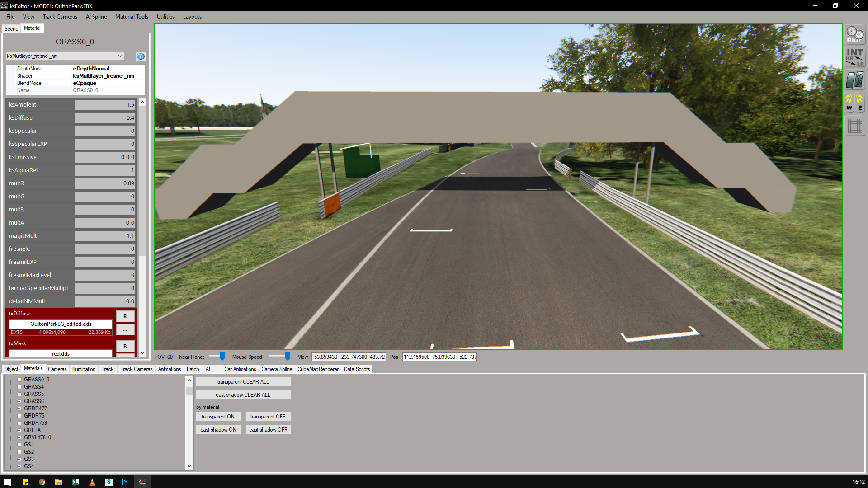Open the Material Tools menu
868x488 pixels.
click(132, 17)
